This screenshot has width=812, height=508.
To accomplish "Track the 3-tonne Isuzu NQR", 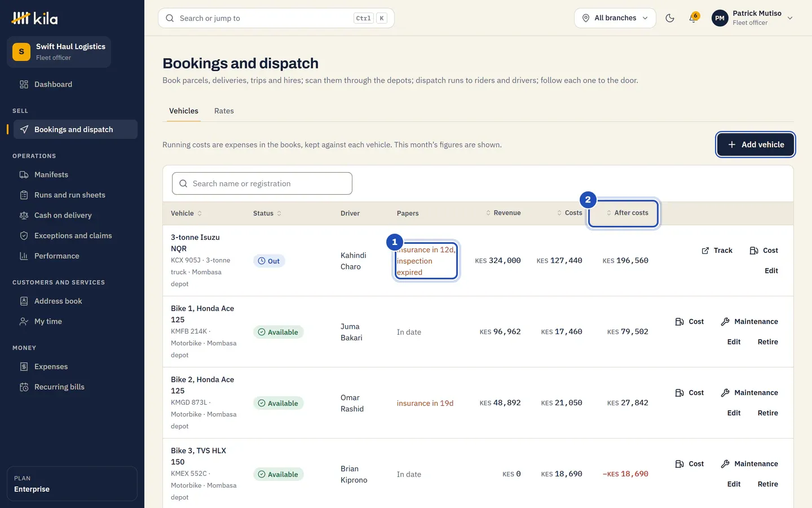I will (x=717, y=251).
